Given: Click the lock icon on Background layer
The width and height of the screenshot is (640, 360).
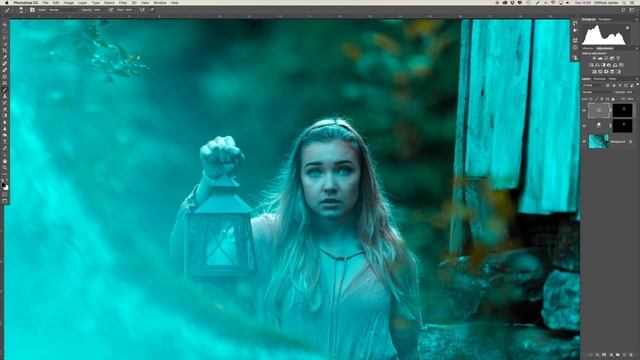Looking at the screenshot, I should tap(631, 142).
